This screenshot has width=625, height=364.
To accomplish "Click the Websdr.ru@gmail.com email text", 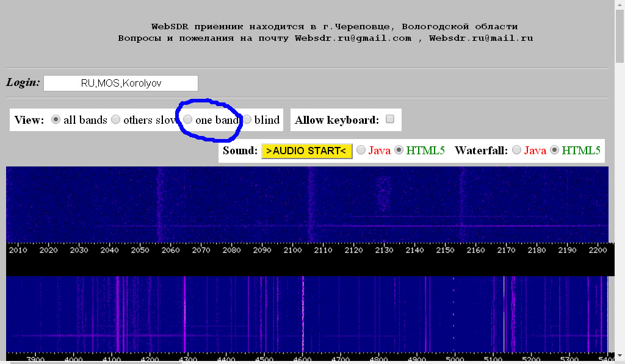I will click(x=353, y=38).
